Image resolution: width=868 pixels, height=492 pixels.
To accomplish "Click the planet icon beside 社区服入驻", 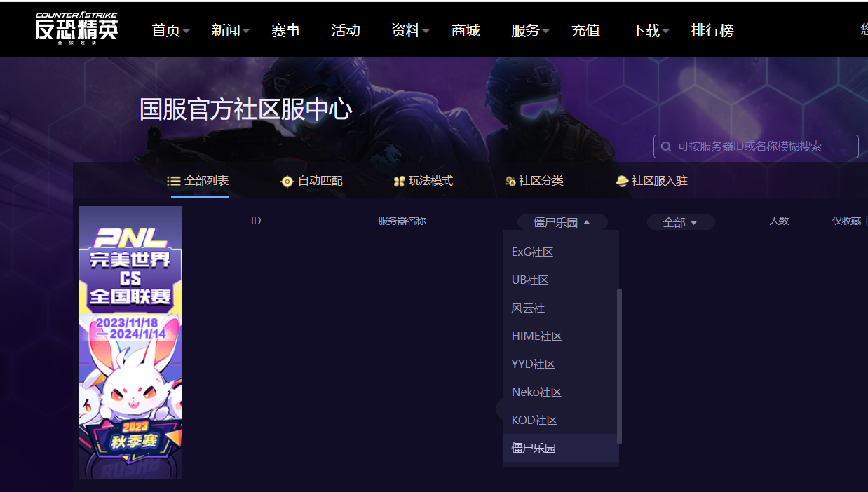I will click(622, 181).
